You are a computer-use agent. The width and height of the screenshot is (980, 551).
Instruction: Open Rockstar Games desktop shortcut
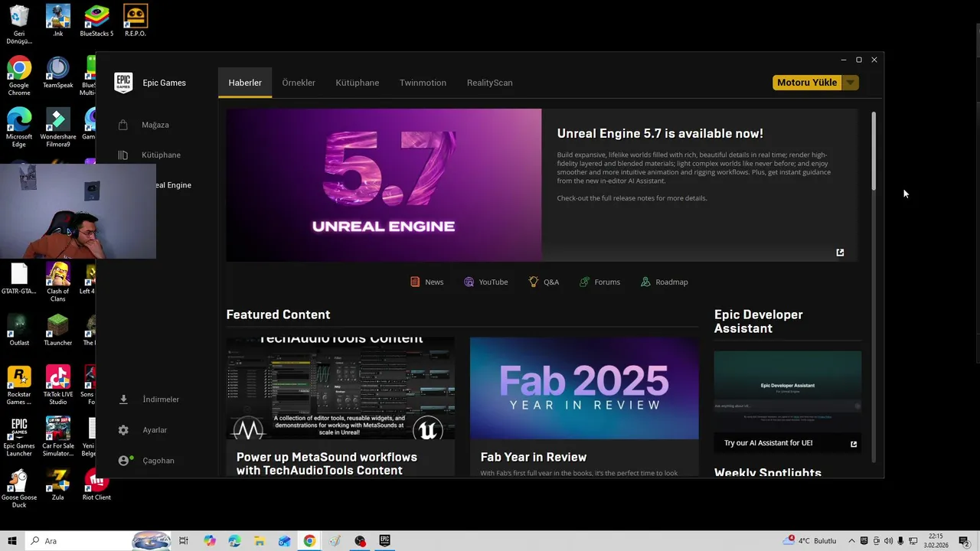coord(19,385)
